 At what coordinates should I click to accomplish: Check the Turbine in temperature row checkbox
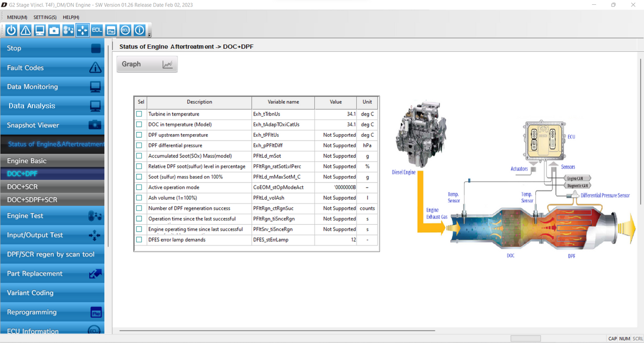pyautogui.click(x=140, y=113)
